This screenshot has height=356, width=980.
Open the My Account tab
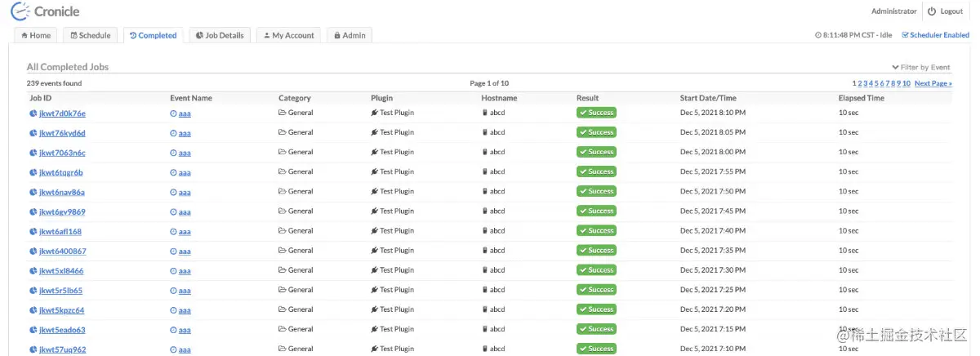289,35
